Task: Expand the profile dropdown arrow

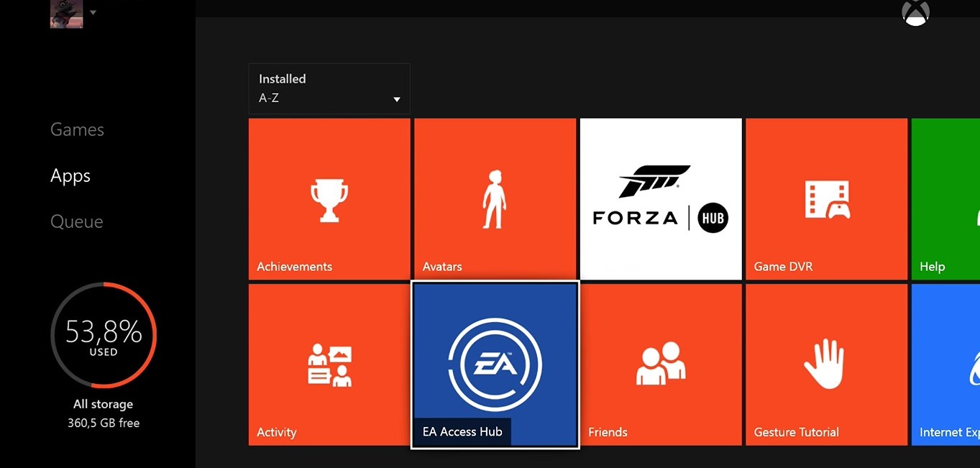Action: click(x=93, y=12)
